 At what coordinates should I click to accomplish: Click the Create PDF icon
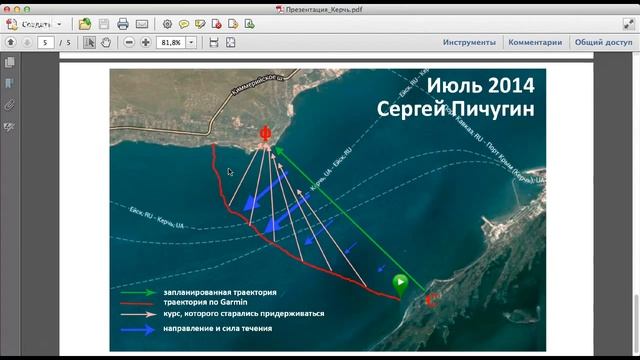click(12, 24)
